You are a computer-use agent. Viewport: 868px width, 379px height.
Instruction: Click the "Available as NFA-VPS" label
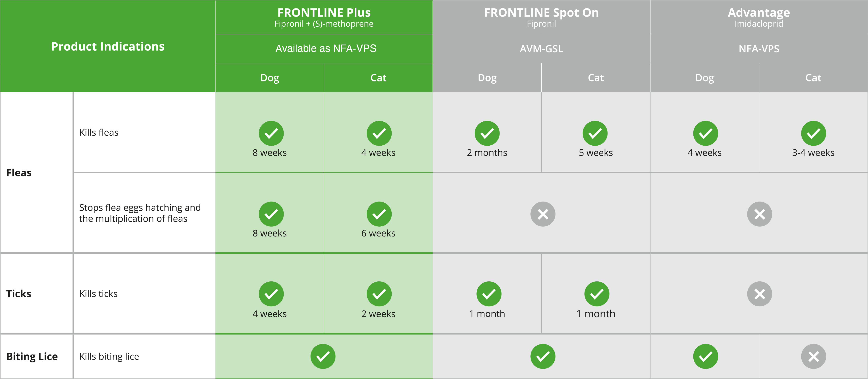coord(326,48)
